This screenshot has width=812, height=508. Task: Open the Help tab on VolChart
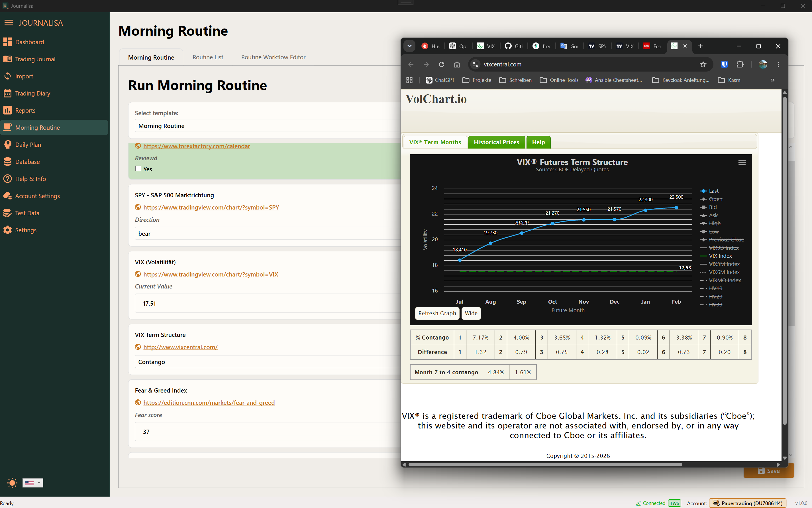point(538,142)
